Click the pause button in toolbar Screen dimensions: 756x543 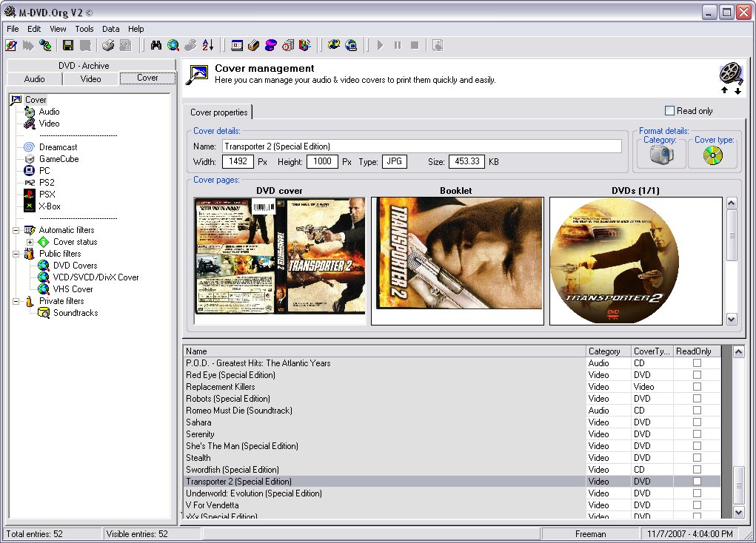coord(398,45)
